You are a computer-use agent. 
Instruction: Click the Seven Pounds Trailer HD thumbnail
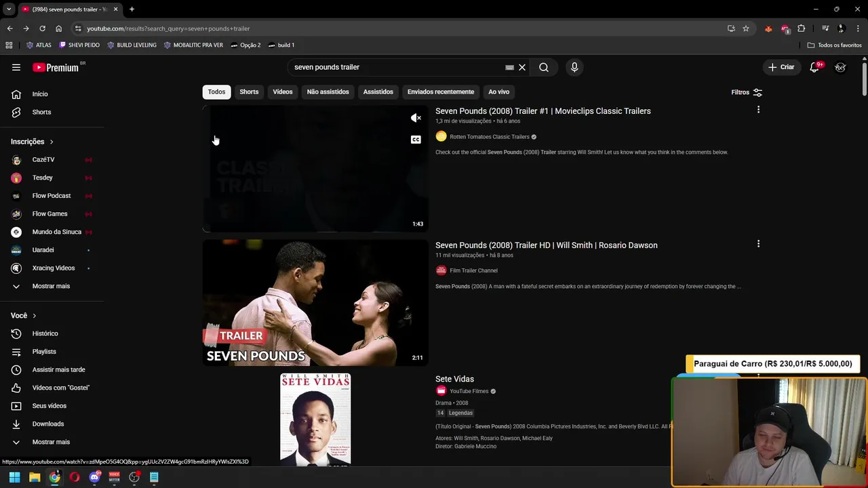coord(315,302)
